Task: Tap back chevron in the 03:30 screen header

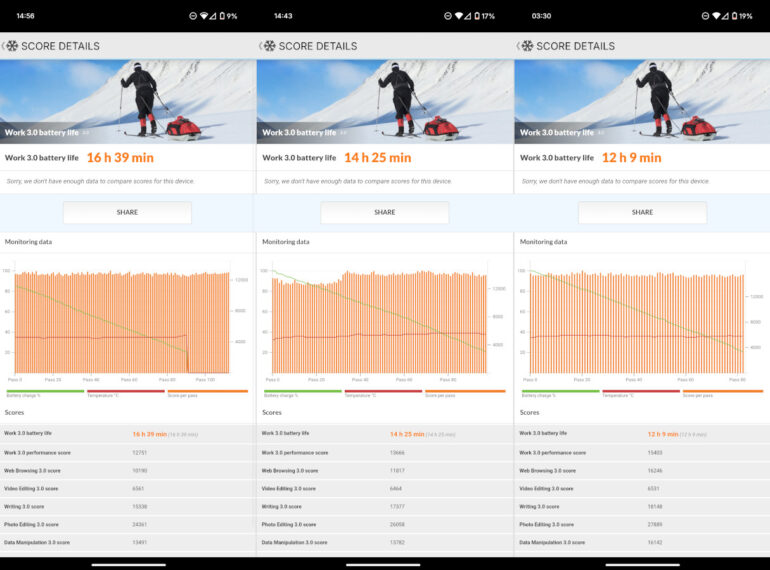Action: (x=518, y=46)
